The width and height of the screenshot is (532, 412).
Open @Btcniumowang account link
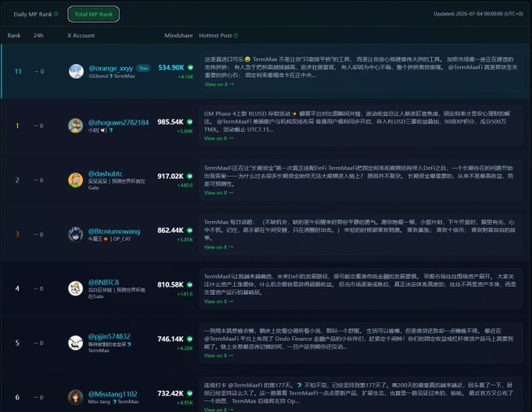114,231
